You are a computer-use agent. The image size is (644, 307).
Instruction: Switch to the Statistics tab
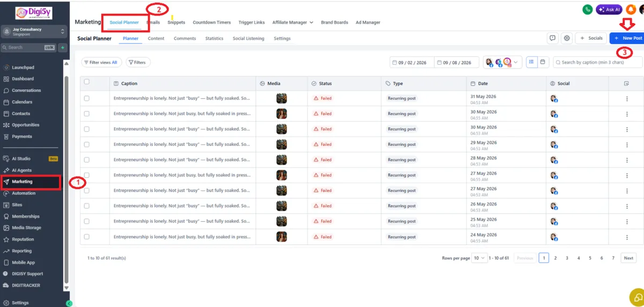tap(214, 39)
